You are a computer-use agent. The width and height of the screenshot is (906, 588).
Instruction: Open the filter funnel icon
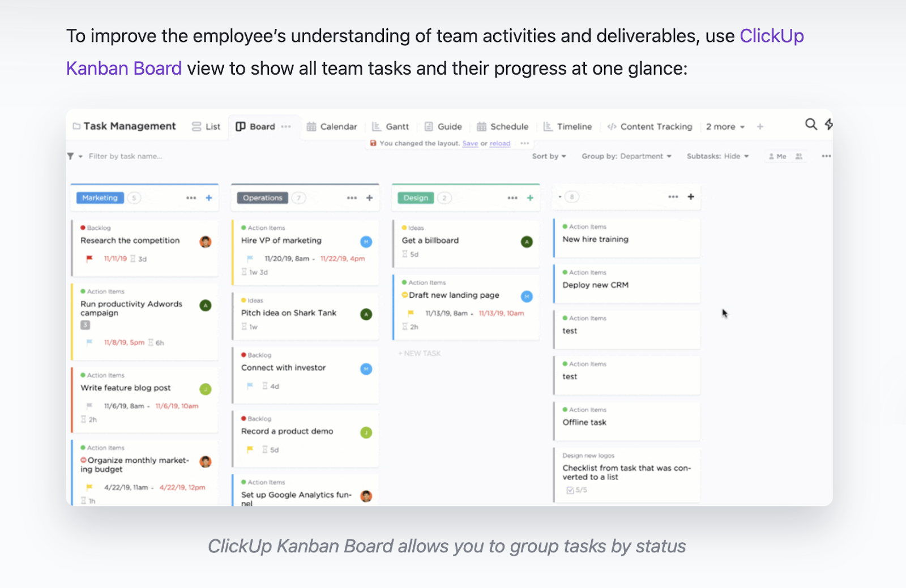pos(70,156)
